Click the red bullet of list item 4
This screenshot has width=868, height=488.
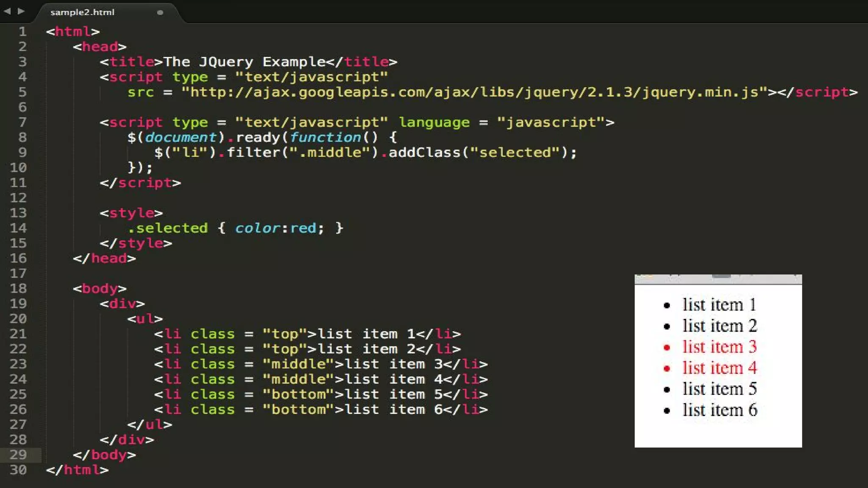tap(667, 369)
